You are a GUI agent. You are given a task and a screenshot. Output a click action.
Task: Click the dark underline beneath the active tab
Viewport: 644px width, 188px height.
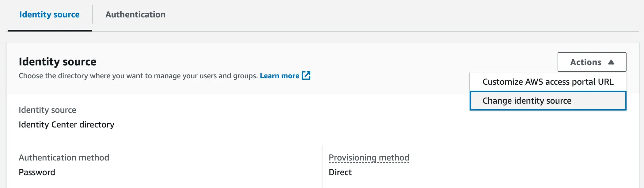[49, 31]
